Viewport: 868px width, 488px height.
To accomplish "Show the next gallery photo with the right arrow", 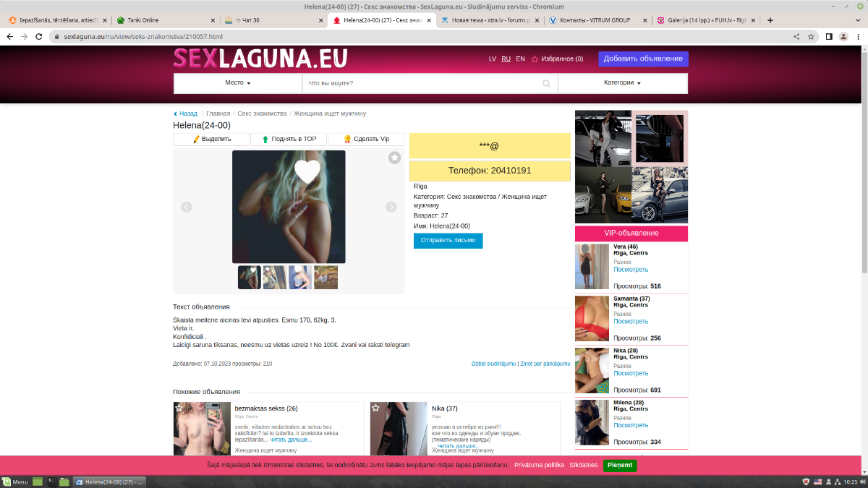I will (x=391, y=207).
